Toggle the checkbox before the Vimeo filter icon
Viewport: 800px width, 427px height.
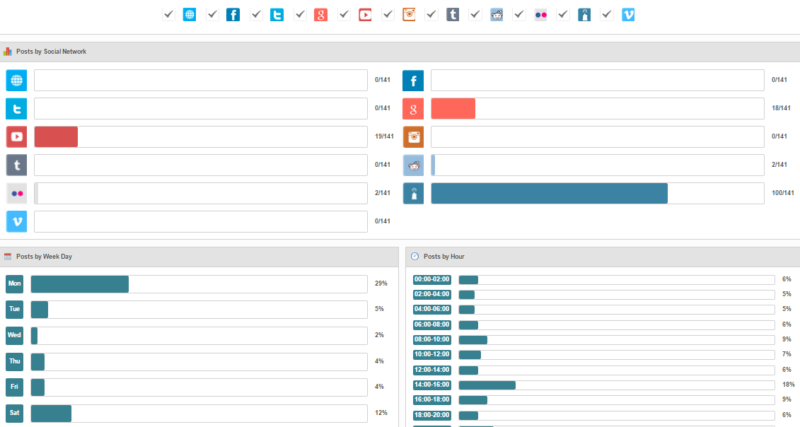point(608,15)
